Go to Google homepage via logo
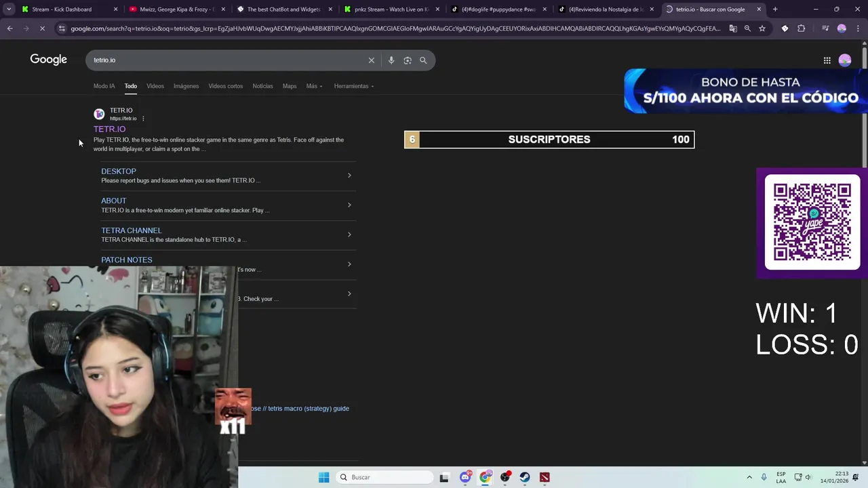868x488 pixels. [x=48, y=60]
